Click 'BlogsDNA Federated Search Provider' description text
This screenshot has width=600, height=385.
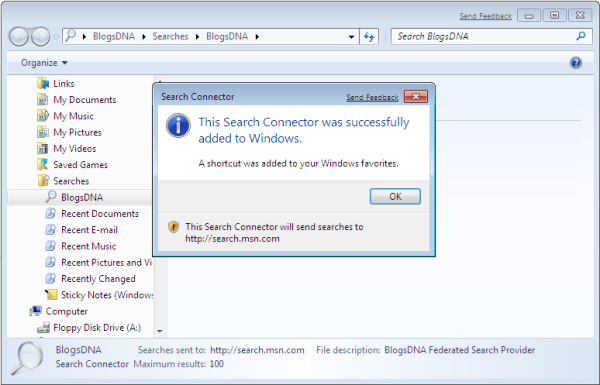[460, 350]
